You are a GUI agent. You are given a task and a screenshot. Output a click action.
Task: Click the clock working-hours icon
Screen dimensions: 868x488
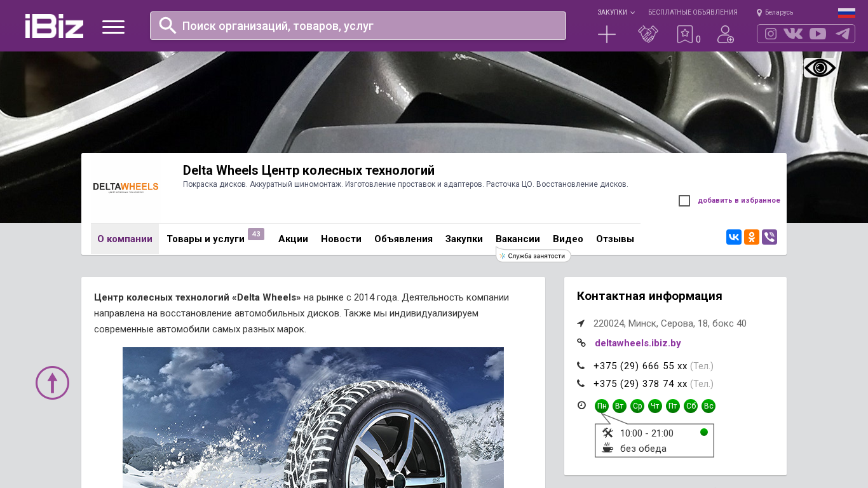point(581,405)
